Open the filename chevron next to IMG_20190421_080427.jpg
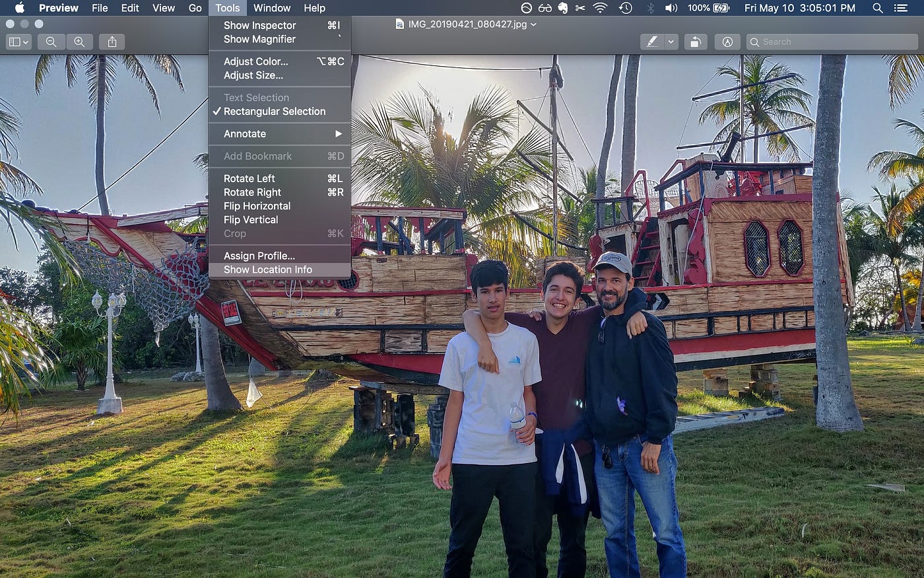 (x=532, y=24)
